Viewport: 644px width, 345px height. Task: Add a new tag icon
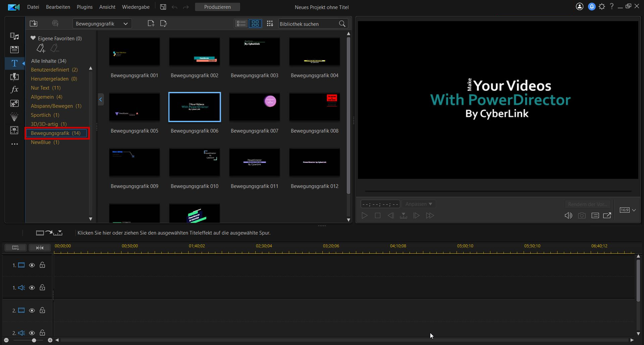[x=41, y=48]
